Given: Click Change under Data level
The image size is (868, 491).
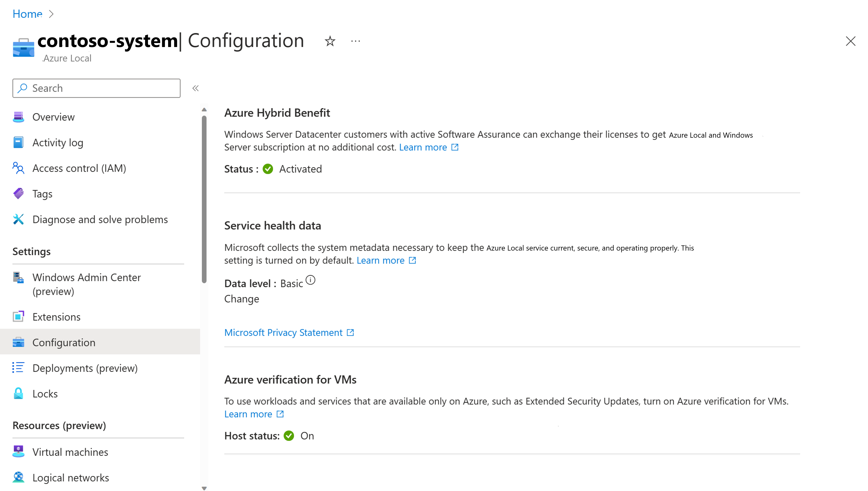Looking at the screenshot, I should pos(242,299).
